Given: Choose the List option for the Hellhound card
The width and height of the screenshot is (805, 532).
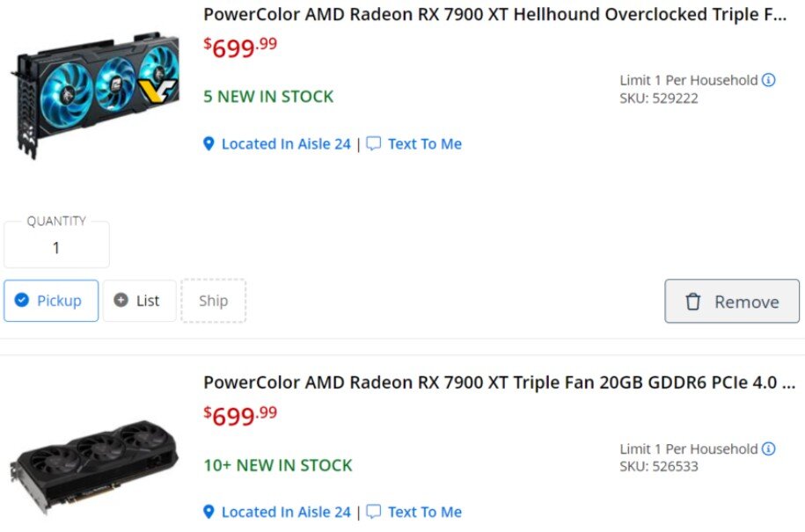Looking at the screenshot, I should 140,301.
